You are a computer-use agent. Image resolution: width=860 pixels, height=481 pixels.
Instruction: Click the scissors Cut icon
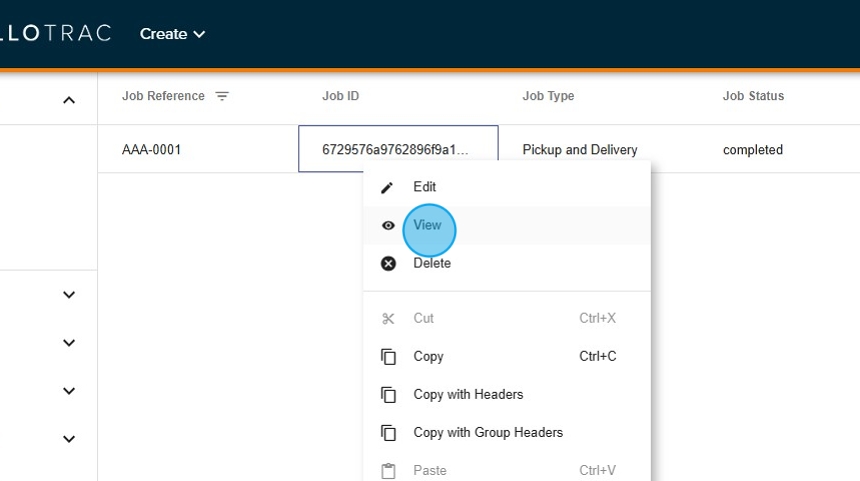pyautogui.click(x=388, y=319)
